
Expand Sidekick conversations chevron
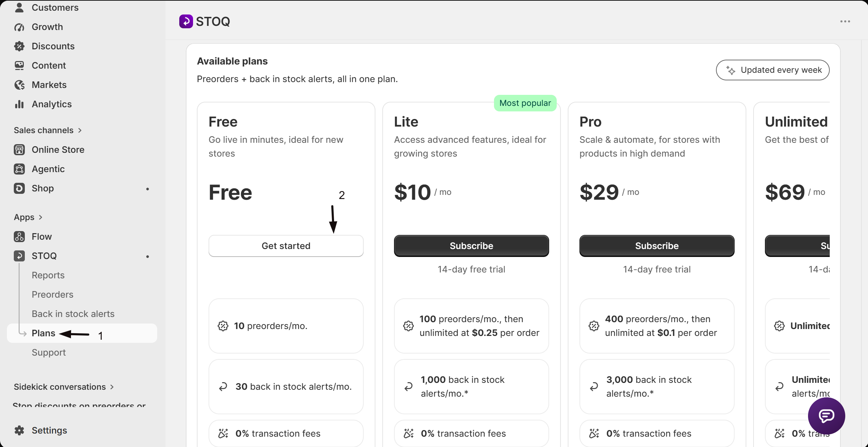(x=112, y=387)
